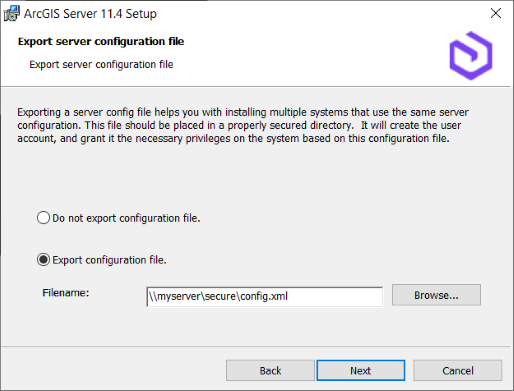514x391 pixels.
Task: Proceed with the Next button
Action: coord(361,370)
